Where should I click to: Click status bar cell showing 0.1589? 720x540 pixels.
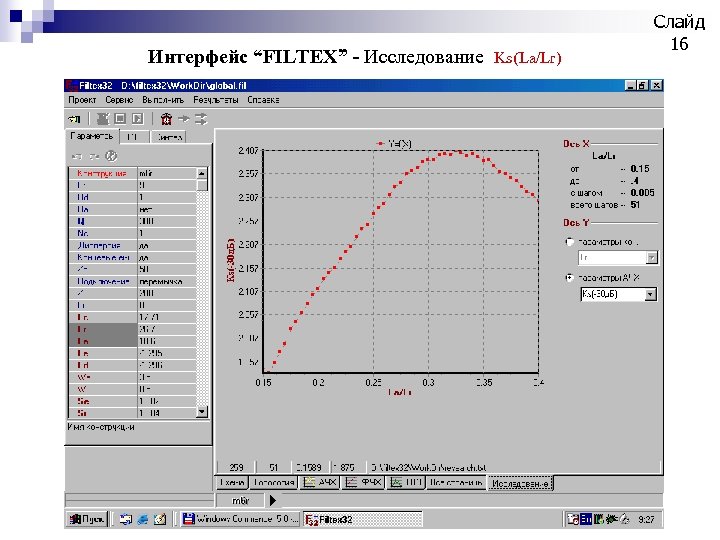pos(309,467)
